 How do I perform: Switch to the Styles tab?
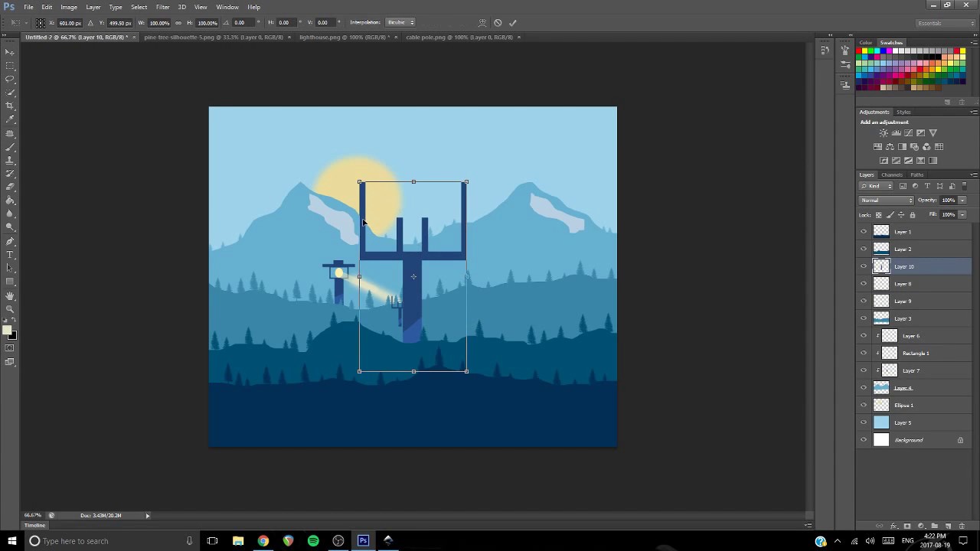903,112
